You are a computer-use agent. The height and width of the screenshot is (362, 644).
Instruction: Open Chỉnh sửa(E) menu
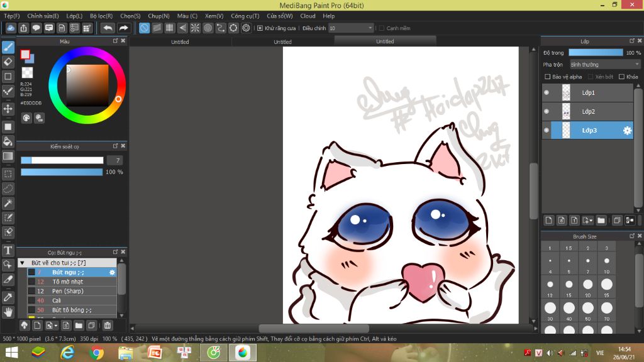click(x=43, y=16)
